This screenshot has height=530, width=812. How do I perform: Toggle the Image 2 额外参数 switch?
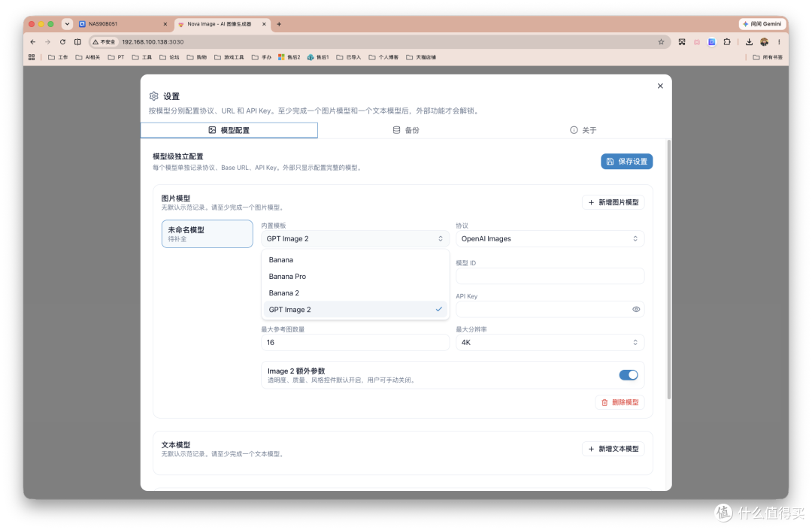pos(628,374)
